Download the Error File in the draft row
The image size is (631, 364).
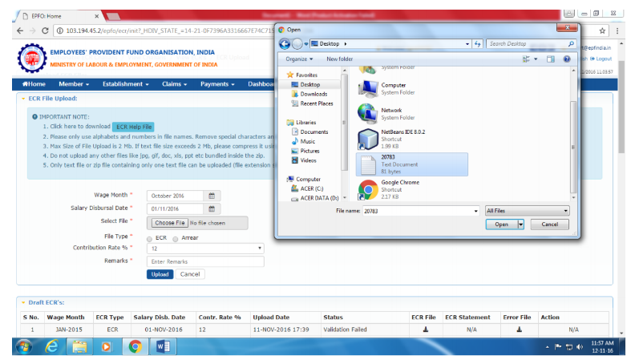[519, 330]
